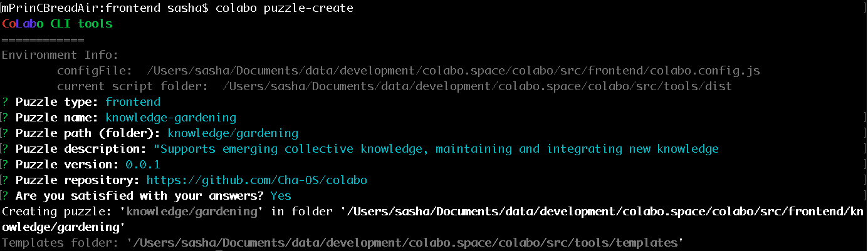868x251 pixels.
Task: Click the 'knowledge/gardening' puzzle path answer
Action: point(233,133)
